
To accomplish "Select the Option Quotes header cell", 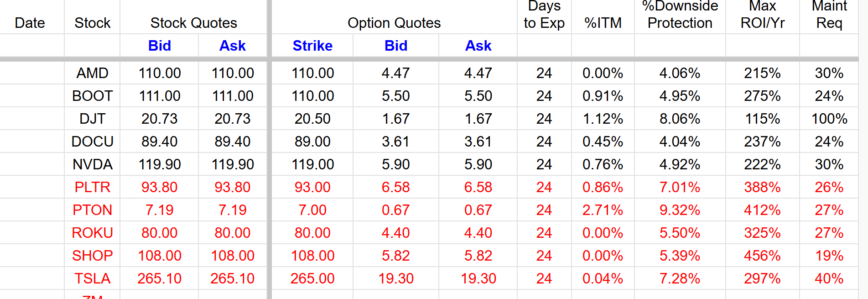I will [x=394, y=23].
